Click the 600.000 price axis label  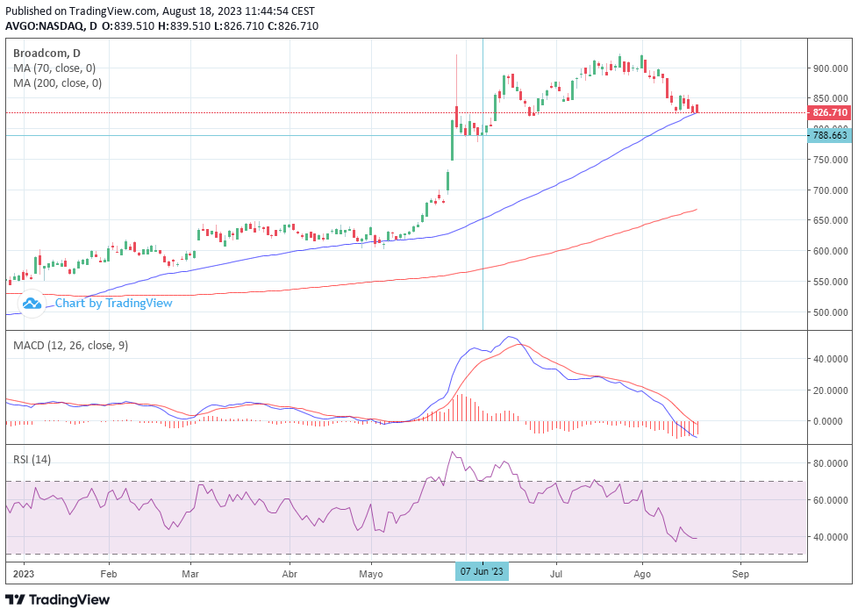click(x=830, y=251)
